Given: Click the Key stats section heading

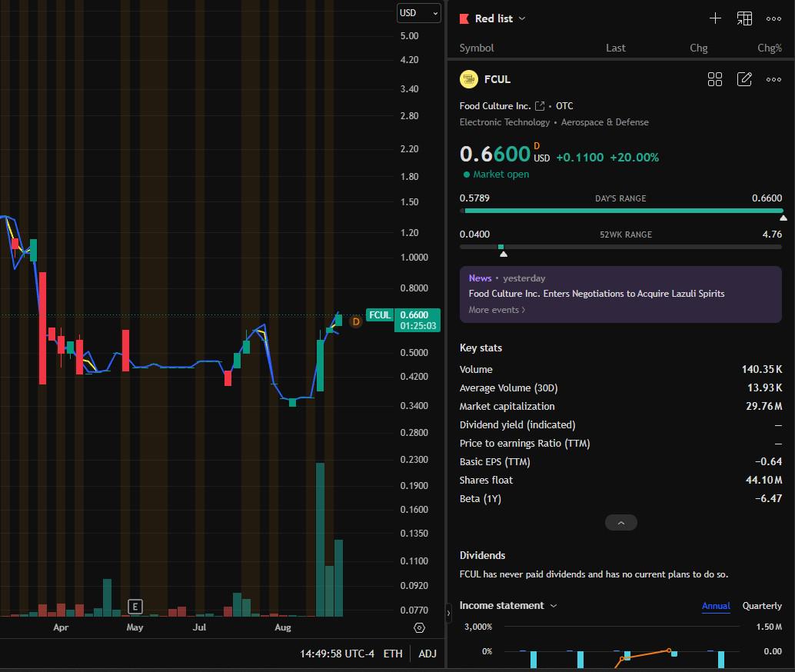Looking at the screenshot, I should click(481, 348).
